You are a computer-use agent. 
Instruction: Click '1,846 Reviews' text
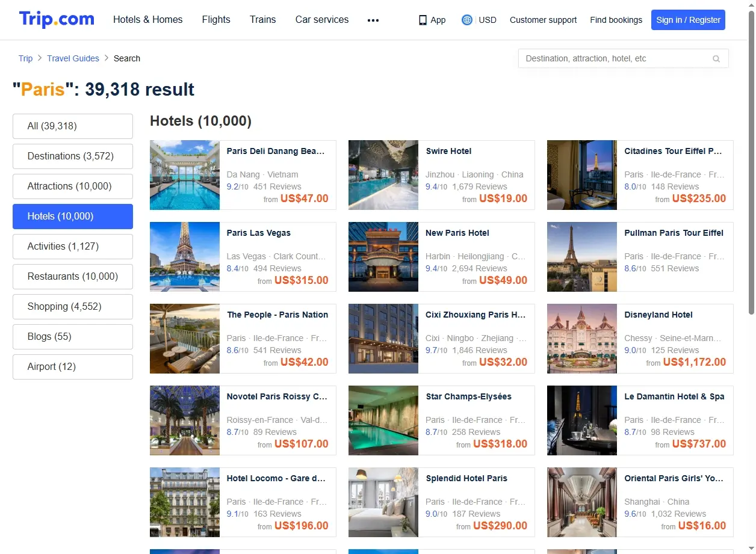[480, 350]
